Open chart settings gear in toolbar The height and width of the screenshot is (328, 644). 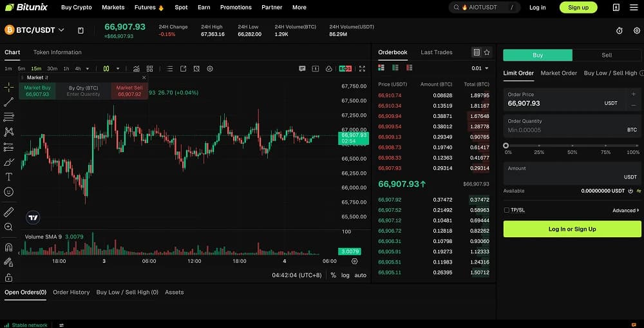[x=210, y=69]
